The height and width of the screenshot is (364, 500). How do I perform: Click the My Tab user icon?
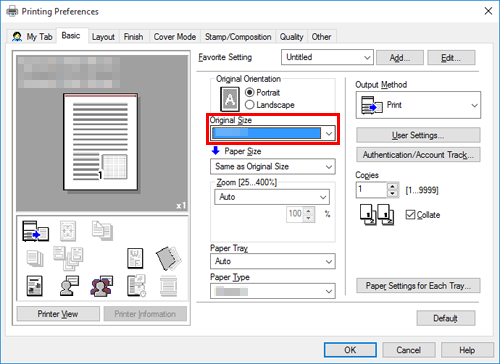[x=17, y=36]
